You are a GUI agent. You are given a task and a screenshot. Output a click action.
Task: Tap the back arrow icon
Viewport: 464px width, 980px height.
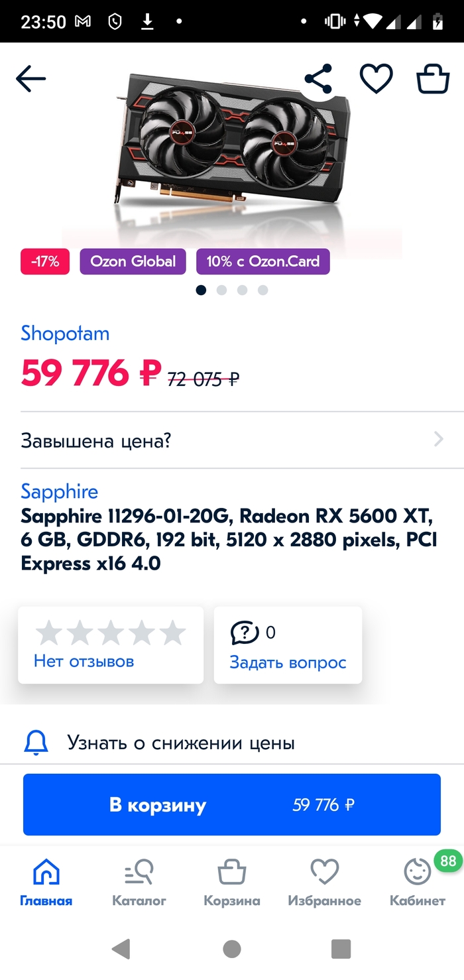31,80
